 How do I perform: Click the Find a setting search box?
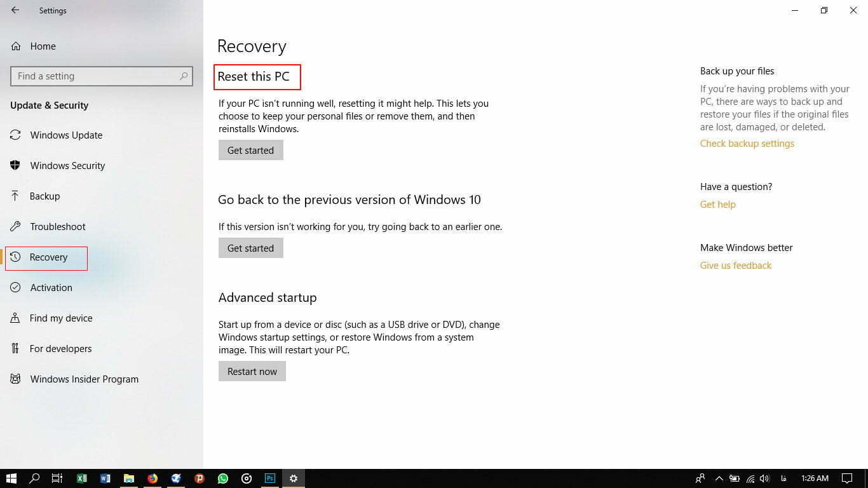102,76
